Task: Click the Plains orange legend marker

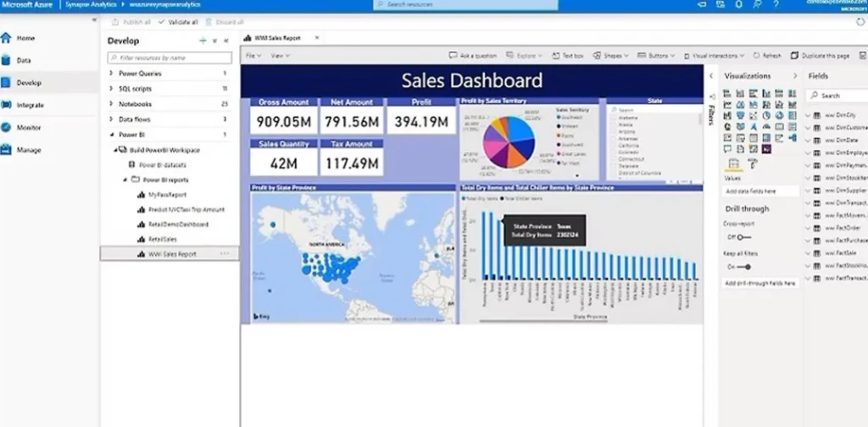Action: click(x=558, y=136)
